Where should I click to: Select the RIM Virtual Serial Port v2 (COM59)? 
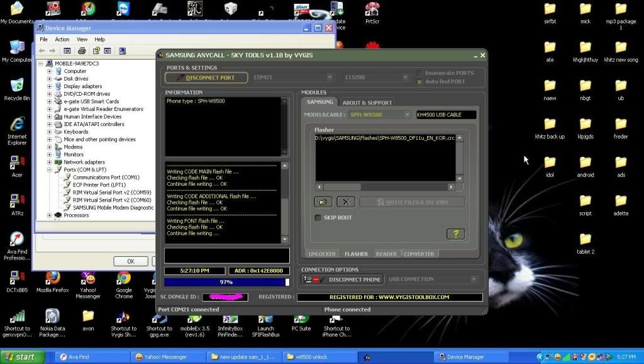112,193
